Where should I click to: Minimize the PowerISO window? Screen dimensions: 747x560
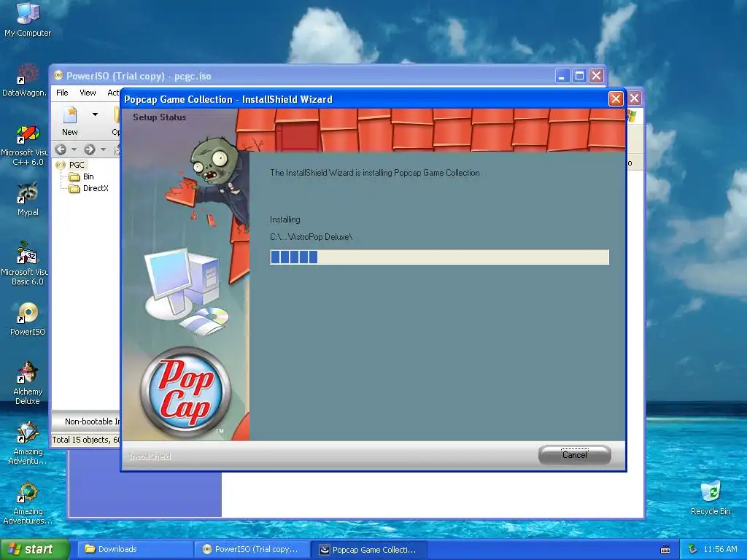(x=562, y=76)
